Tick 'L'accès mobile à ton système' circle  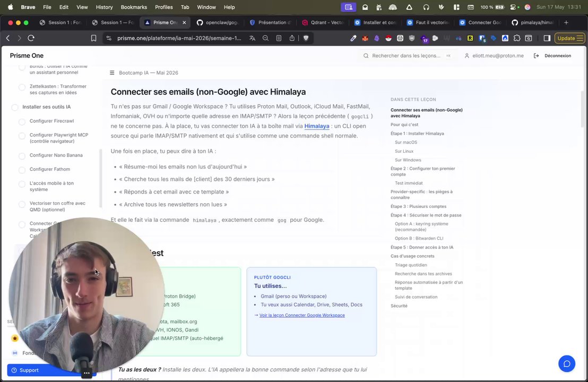(22, 184)
